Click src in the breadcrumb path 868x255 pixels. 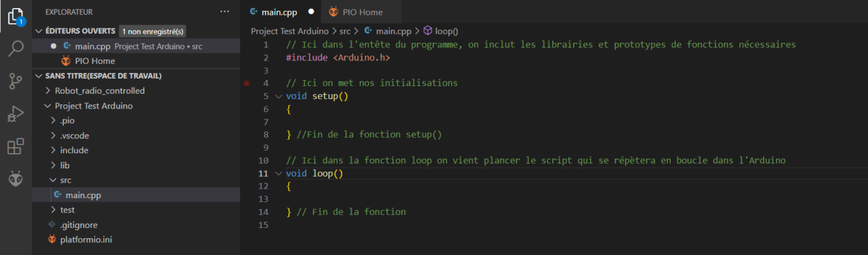coord(345,31)
